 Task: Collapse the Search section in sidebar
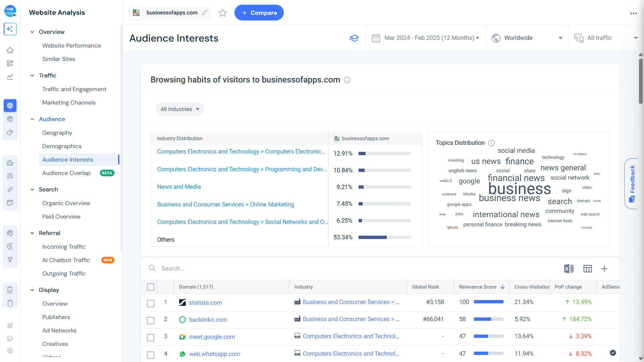[x=32, y=189]
